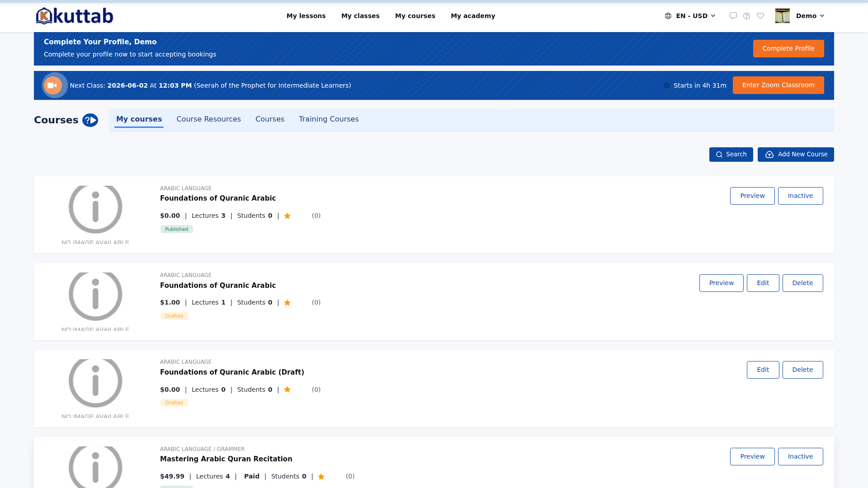Preview Mastering Arabic Quran Recitation
This screenshot has width=868, height=488.
(752, 457)
